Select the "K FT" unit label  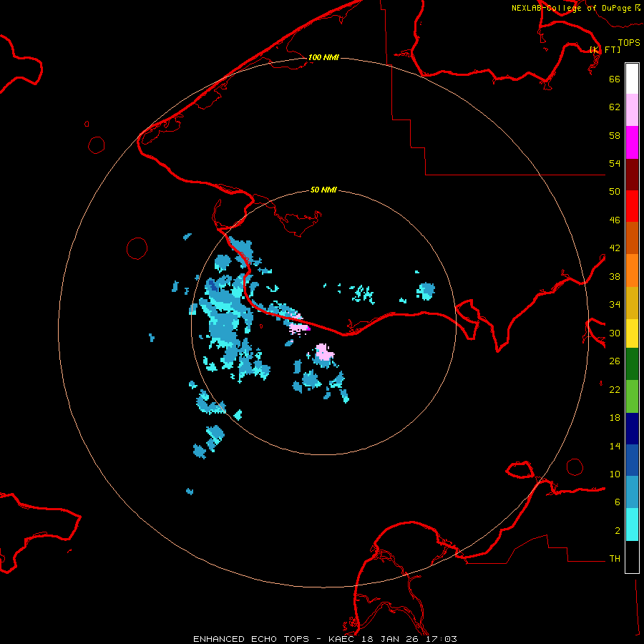tap(605, 49)
